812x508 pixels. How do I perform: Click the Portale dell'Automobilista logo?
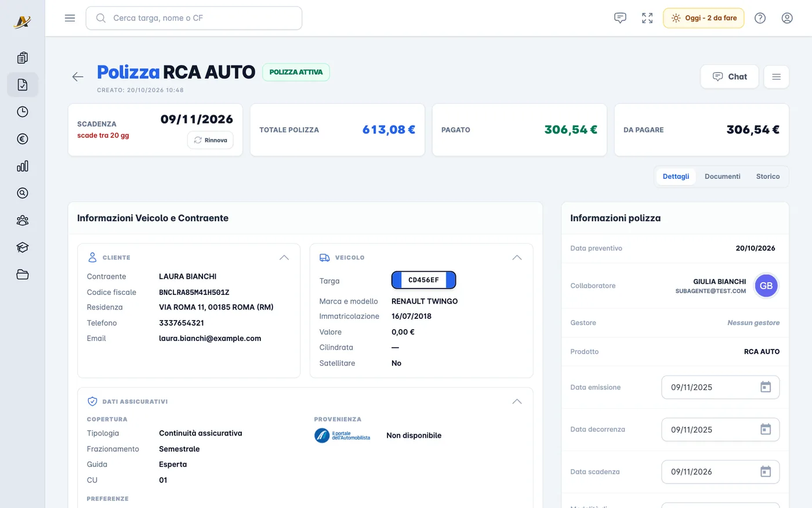point(342,435)
